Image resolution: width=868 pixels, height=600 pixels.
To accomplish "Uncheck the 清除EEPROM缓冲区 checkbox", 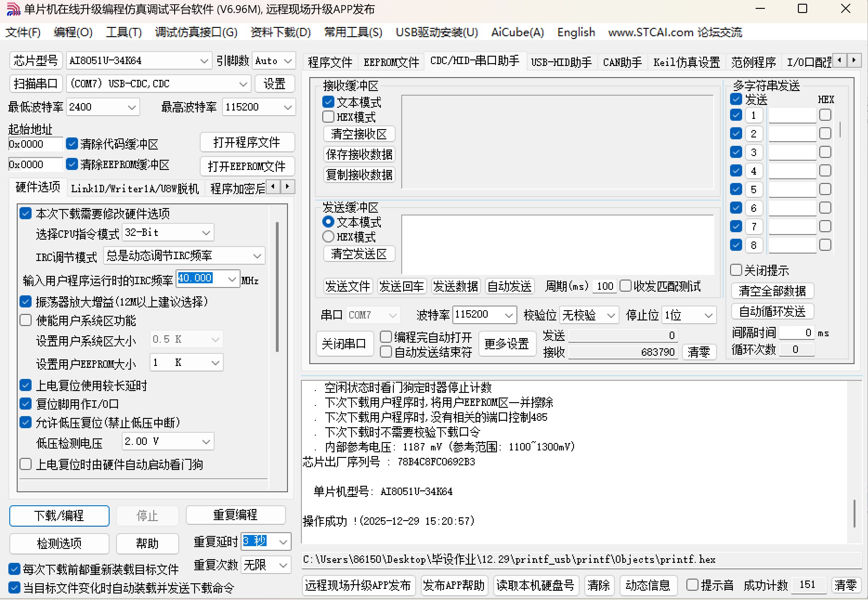I will [72, 164].
